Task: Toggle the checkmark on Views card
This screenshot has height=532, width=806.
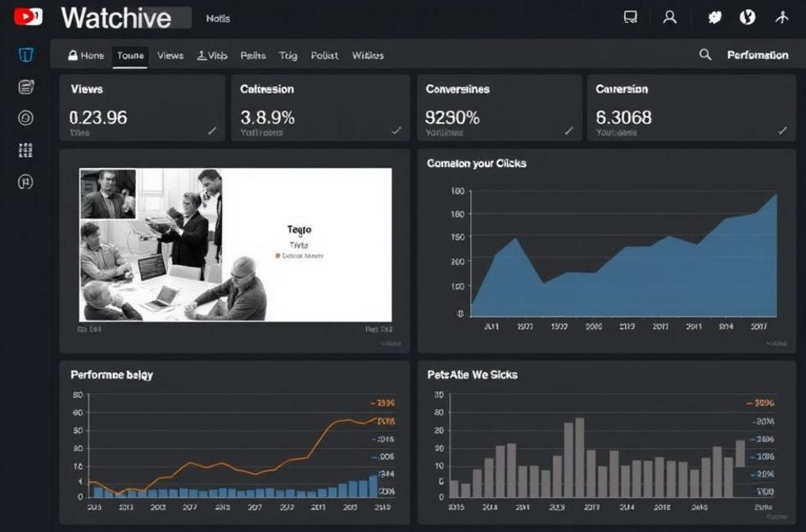Action: 212,130
